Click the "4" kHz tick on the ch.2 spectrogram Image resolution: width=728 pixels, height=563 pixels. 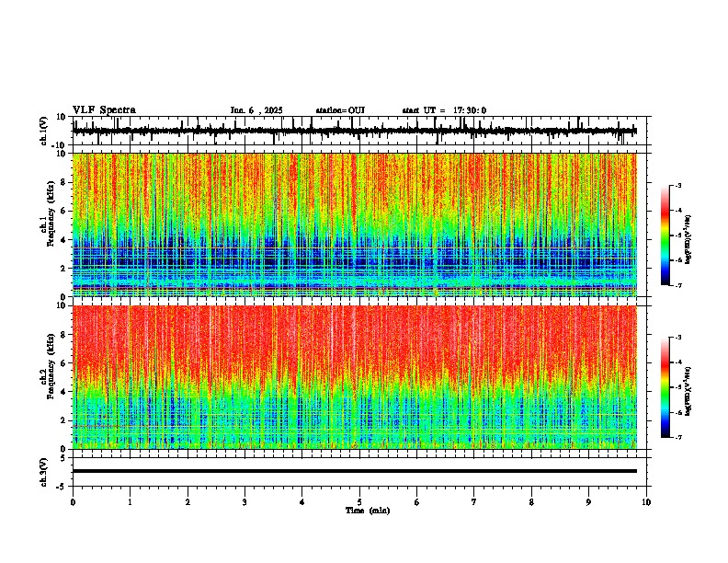click(x=64, y=392)
